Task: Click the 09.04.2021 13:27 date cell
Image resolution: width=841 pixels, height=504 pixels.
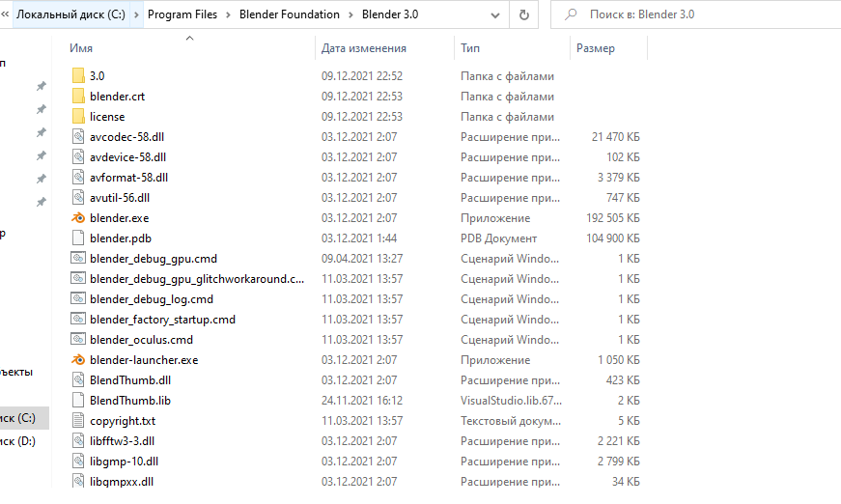Action: click(361, 259)
